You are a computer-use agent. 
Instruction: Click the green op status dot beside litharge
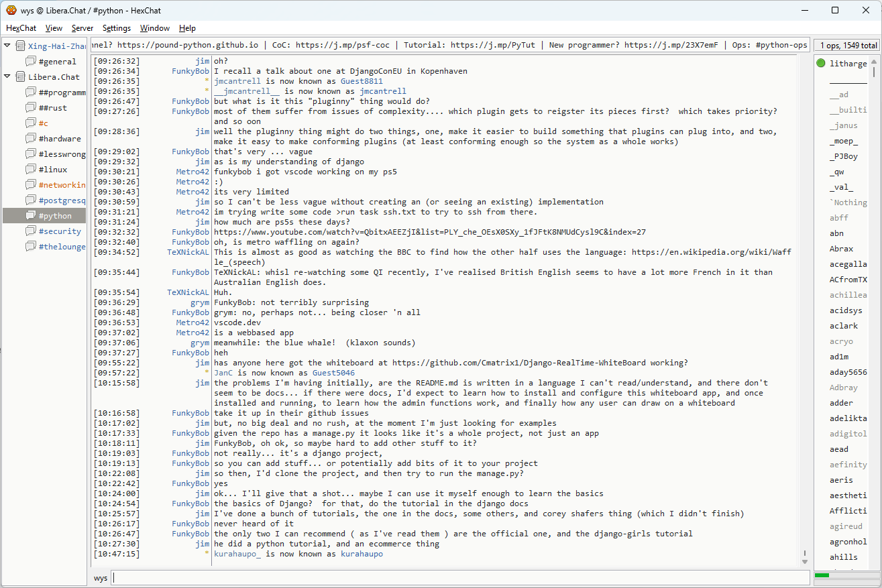pyautogui.click(x=821, y=64)
